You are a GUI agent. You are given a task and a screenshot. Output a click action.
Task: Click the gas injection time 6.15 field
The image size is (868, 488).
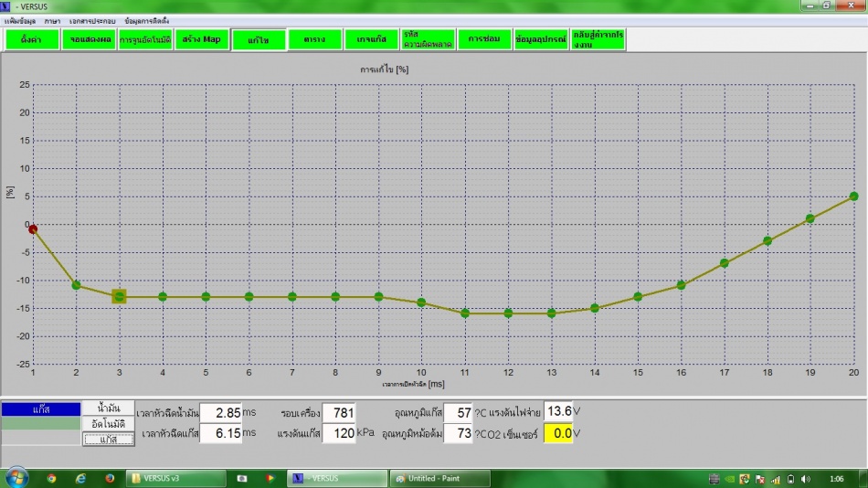click(x=221, y=433)
